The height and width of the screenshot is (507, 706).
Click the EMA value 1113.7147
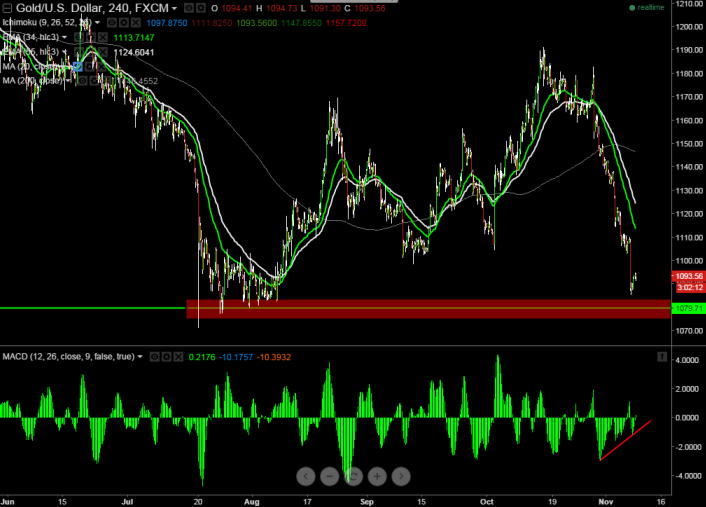tap(134, 38)
